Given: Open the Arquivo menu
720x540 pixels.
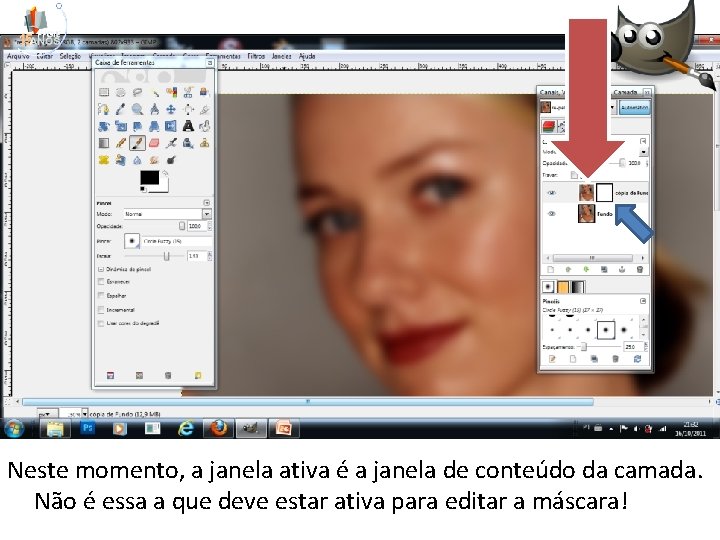Looking at the screenshot, I should [18, 56].
